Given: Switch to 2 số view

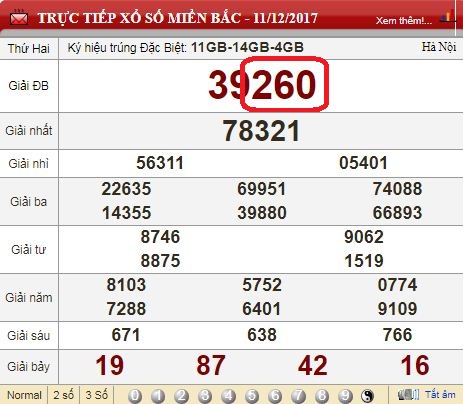Looking at the screenshot, I should point(63,395).
